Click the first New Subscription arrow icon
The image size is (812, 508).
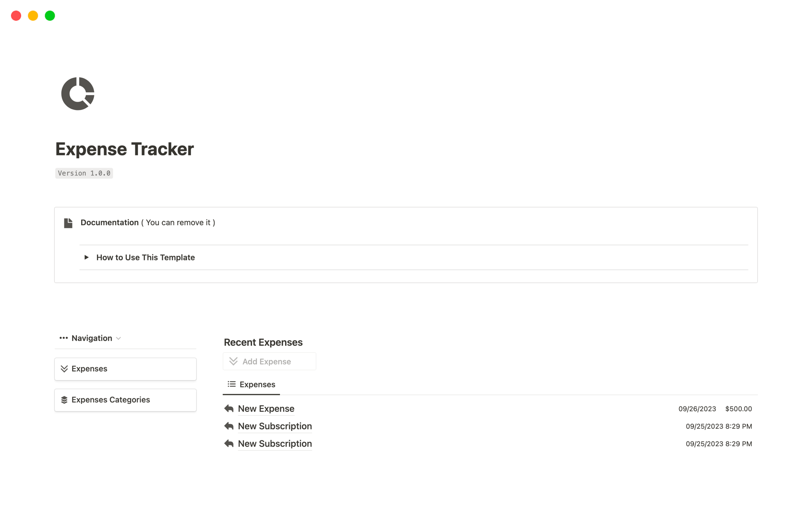click(x=229, y=426)
